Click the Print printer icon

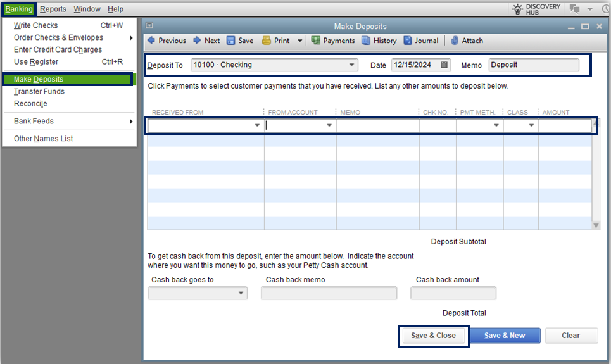click(267, 41)
